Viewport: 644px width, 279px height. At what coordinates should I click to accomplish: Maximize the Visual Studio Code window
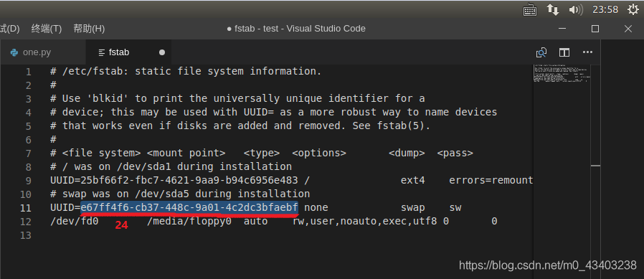tap(595, 29)
